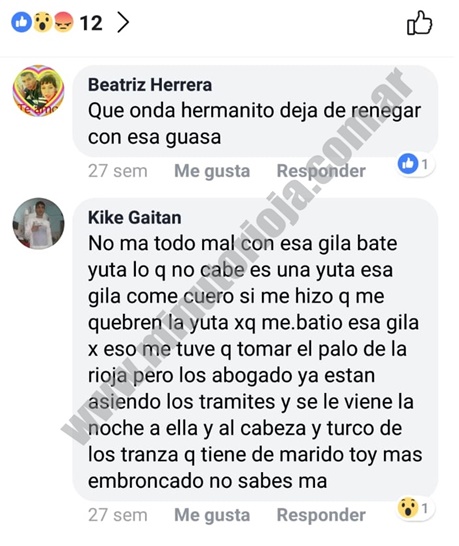The width and height of the screenshot is (459, 546).
Task: Open Kike Gaitan's profile picture
Action: click(38, 224)
